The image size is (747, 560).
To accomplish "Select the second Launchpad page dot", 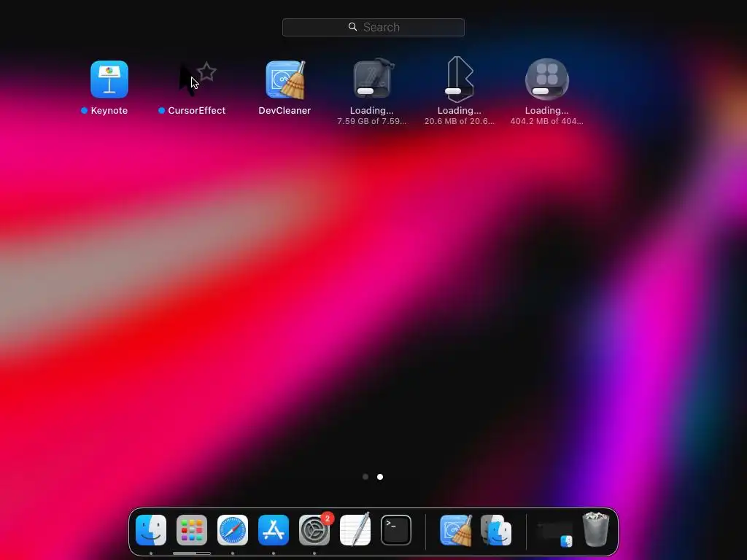I will click(380, 477).
